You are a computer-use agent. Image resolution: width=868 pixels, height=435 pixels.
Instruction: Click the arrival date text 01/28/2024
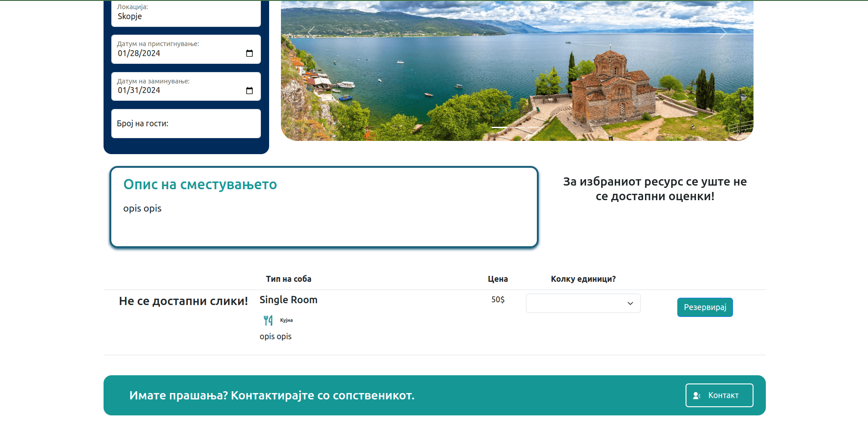click(x=139, y=53)
